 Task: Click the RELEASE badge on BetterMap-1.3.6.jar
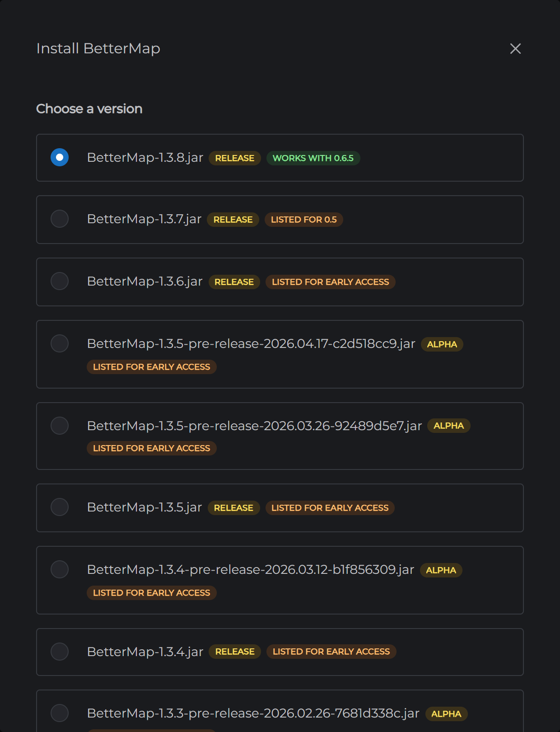234,282
